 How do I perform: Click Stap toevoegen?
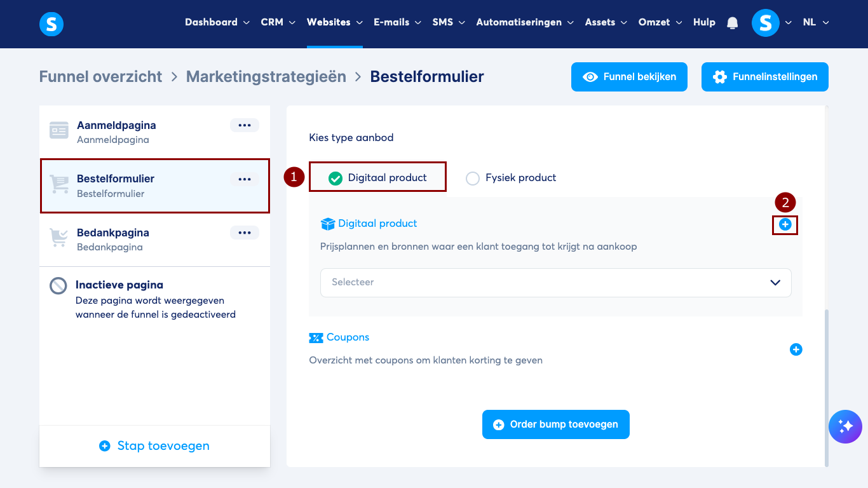click(x=154, y=446)
